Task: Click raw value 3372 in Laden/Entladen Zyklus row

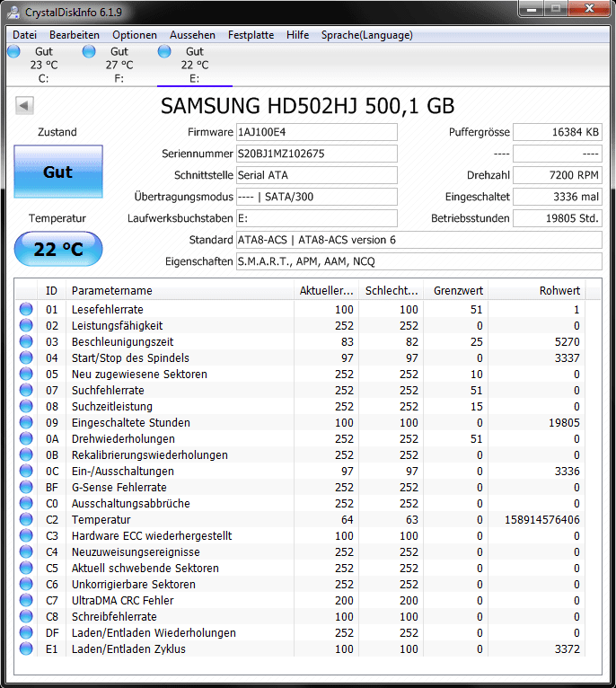Action: click(568, 649)
